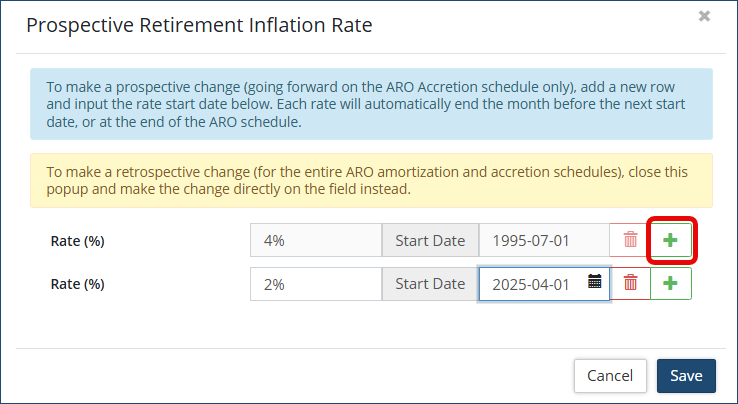The width and height of the screenshot is (738, 404).
Task: Click the Prospective Retirement Inflation Rate title
Action: (199, 26)
